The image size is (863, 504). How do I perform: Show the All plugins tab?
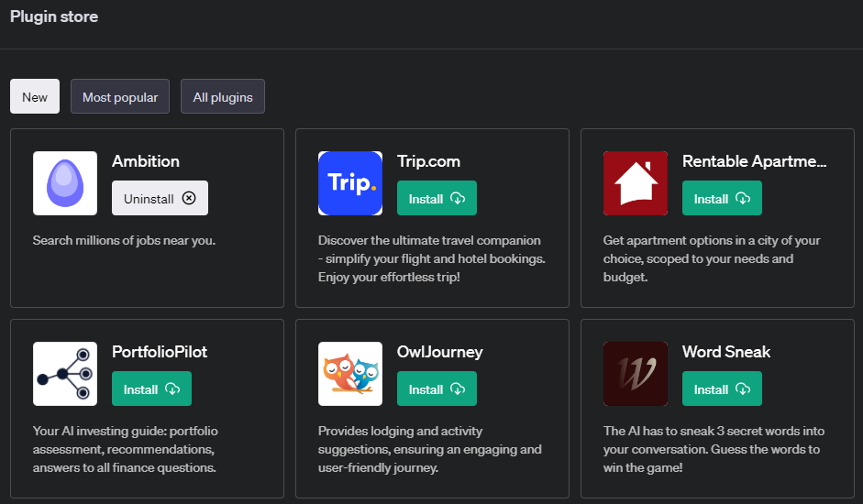pos(223,97)
